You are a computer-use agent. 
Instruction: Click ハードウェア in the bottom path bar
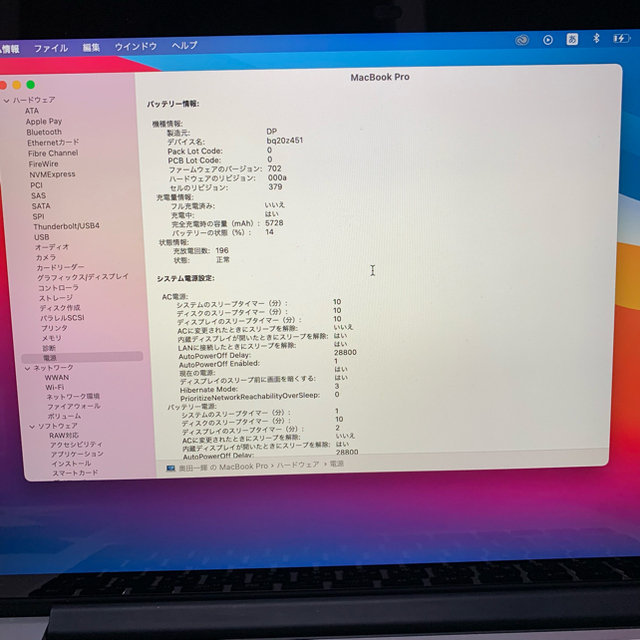[x=298, y=464]
